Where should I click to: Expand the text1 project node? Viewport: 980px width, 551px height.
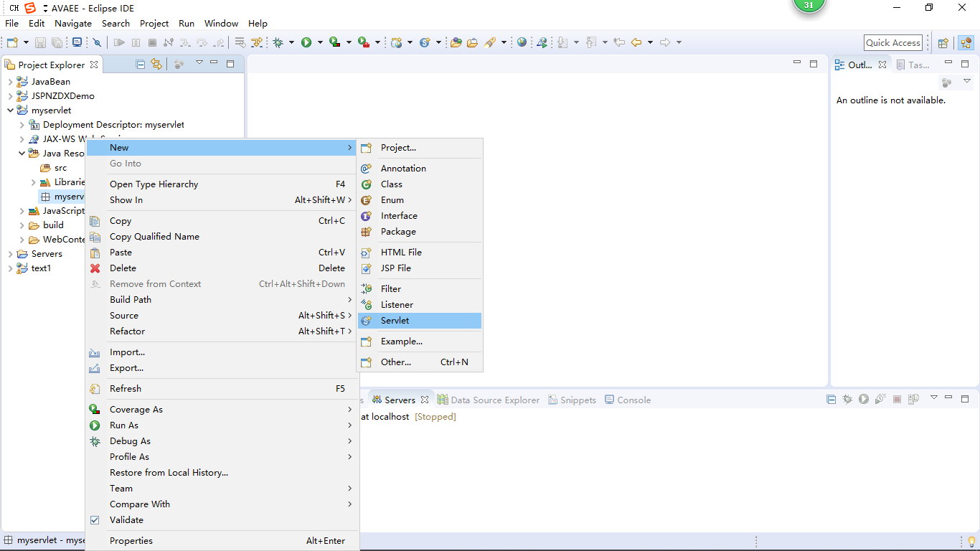coord(10,268)
